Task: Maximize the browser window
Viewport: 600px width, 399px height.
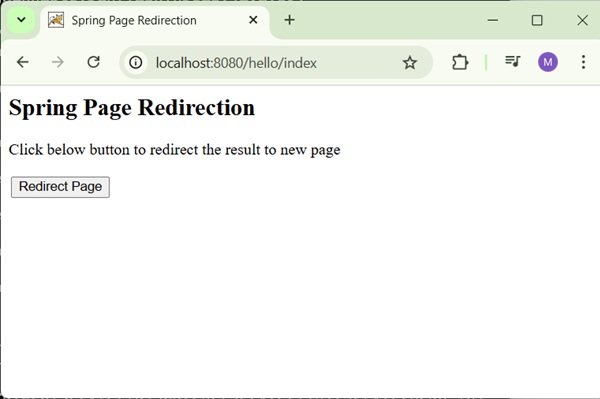Action: pyautogui.click(x=537, y=20)
